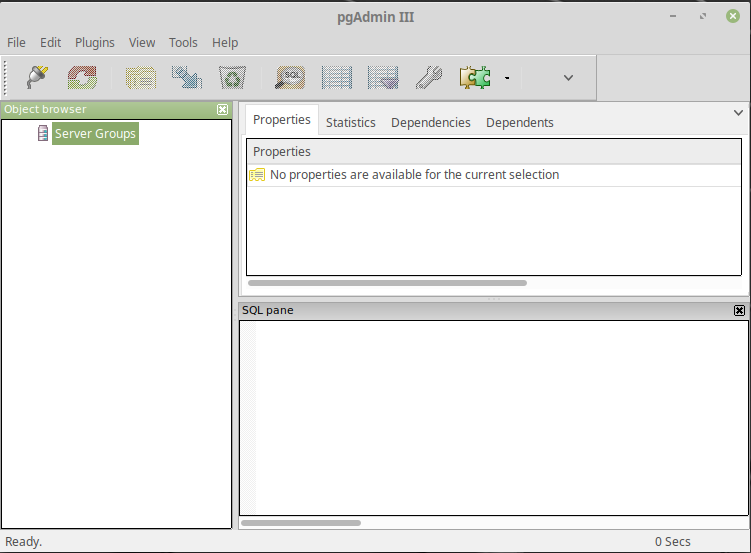Switch to the Dependencies tab
Screen dimensions: 751x553
(x=431, y=123)
